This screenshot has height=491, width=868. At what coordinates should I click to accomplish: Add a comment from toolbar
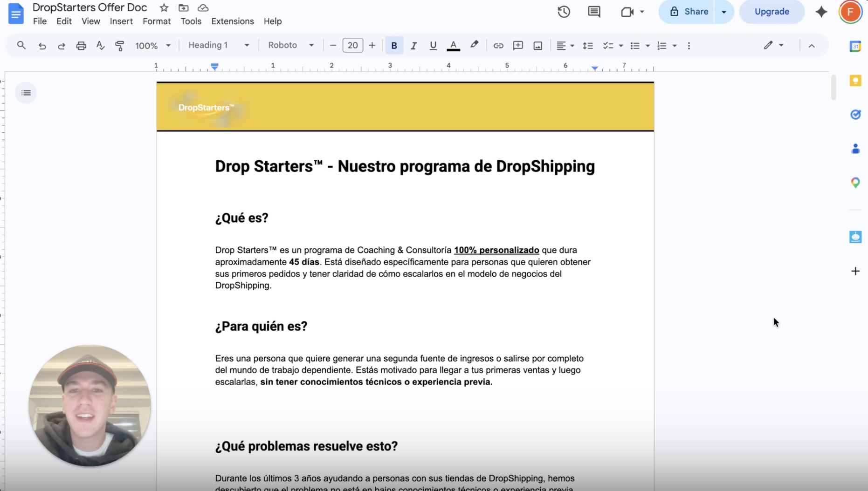tap(518, 46)
